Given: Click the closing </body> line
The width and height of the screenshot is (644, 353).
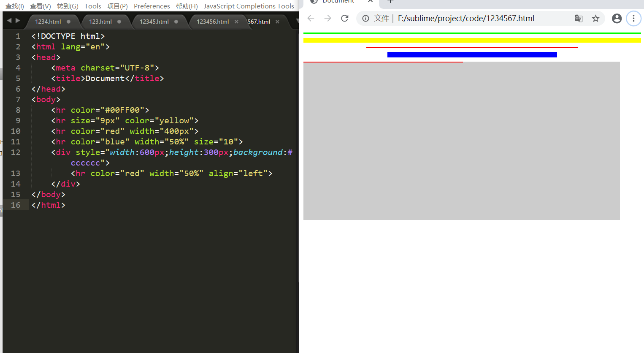Looking at the screenshot, I should tap(48, 195).
